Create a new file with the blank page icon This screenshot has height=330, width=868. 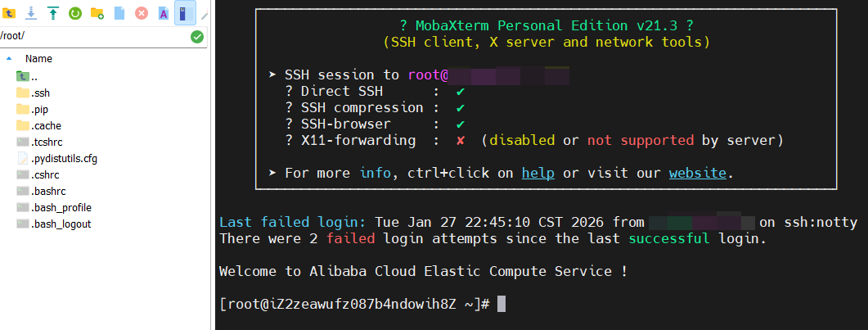pyautogui.click(x=119, y=13)
